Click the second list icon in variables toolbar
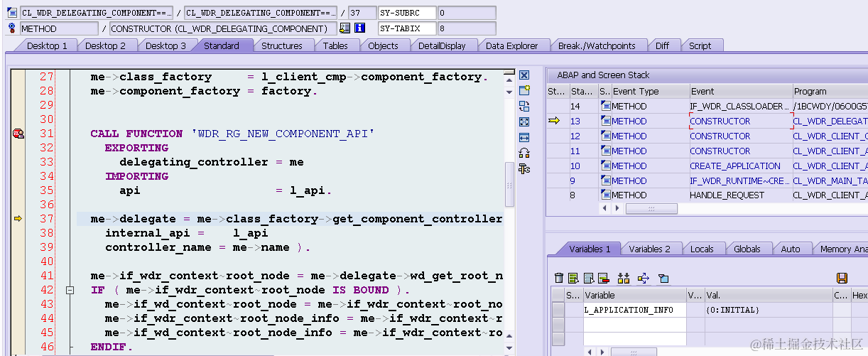The width and height of the screenshot is (868, 356). coord(587,278)
